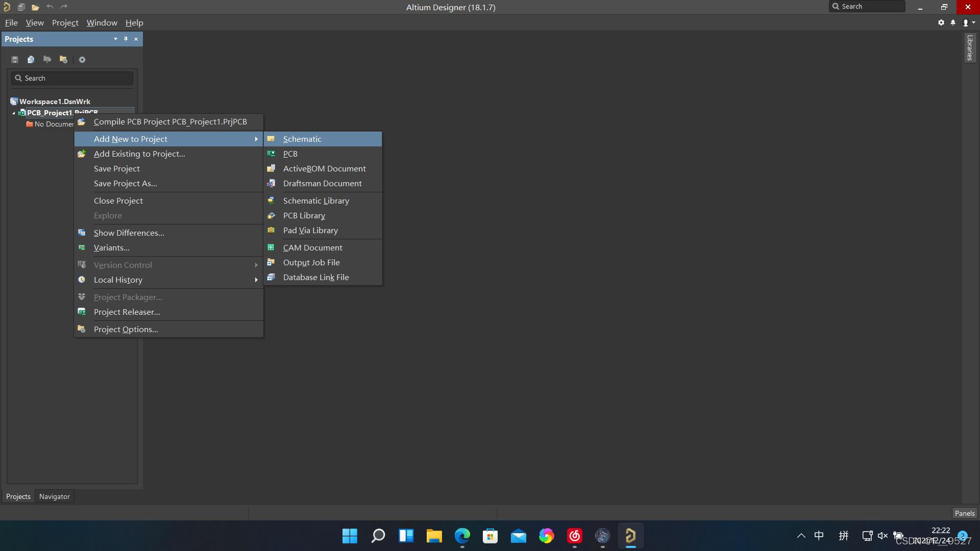Open Microsoft Edge from the taskbar

point(462,536)
